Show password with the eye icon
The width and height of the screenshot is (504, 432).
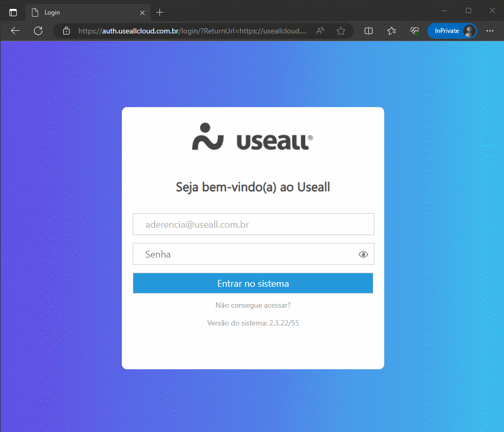pos(363,254)
